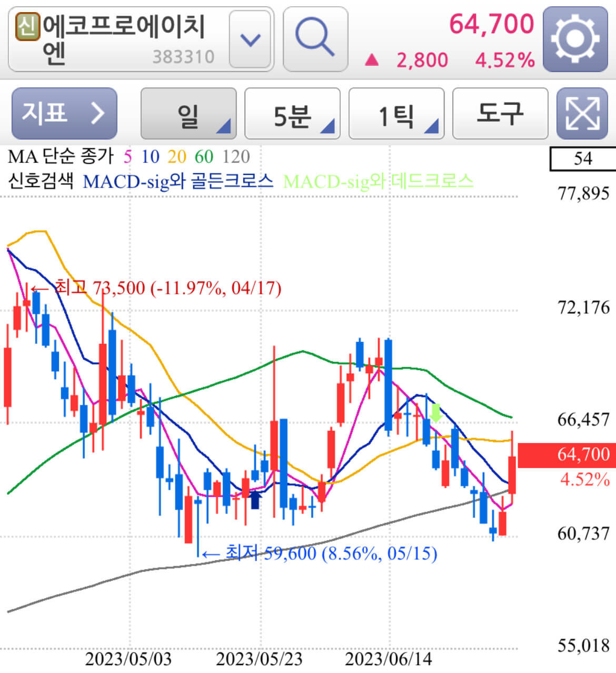Image resolution: width=616 pixels, height=673 pixels.
Task: Open the 도구 tools button
Action: pyautogui.click(x=500, y=113)
